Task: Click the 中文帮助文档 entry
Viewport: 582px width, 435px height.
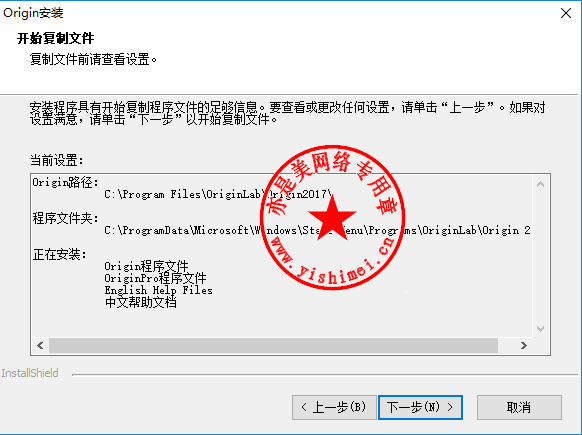Action: click(141, 302)
